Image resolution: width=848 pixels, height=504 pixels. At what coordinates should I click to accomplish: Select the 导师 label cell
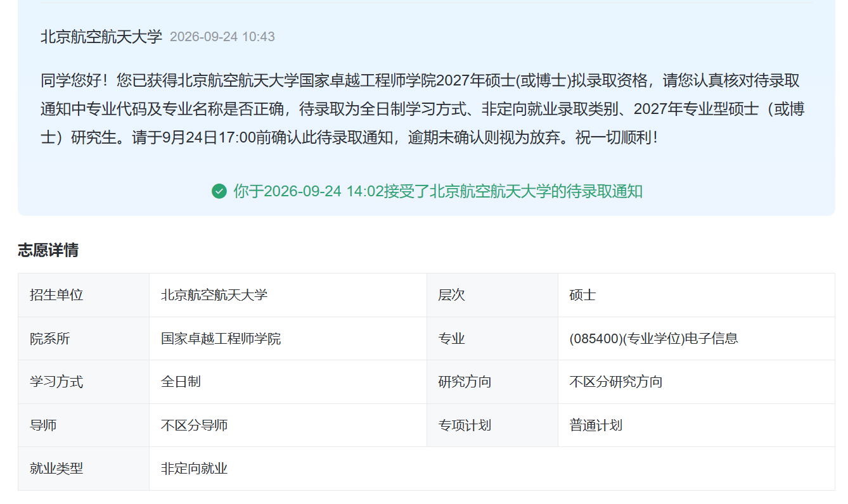tap(84, 425)
